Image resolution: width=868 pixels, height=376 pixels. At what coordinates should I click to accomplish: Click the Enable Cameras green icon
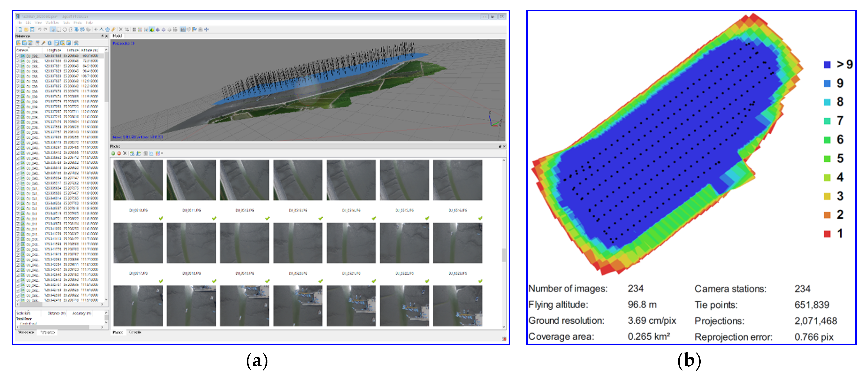pos(113,153)
